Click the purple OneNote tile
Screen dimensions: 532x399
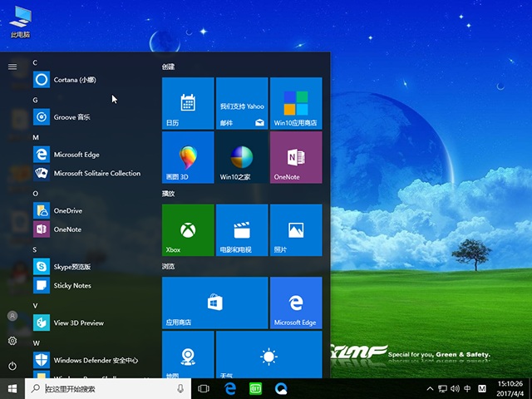click(295, 157)
